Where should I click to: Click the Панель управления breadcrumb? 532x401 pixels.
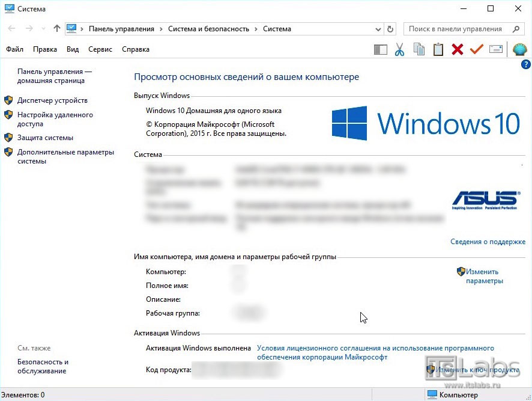(121, 29)
